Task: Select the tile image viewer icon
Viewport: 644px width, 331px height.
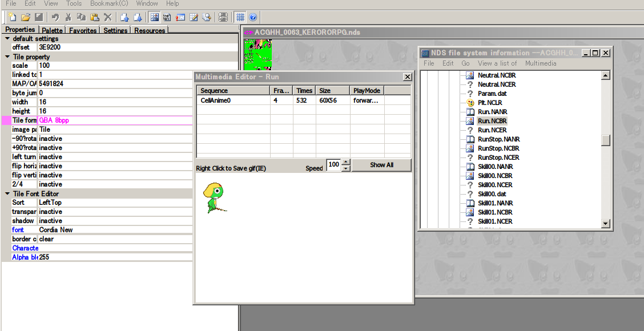Action: click(x=154, y=17)
